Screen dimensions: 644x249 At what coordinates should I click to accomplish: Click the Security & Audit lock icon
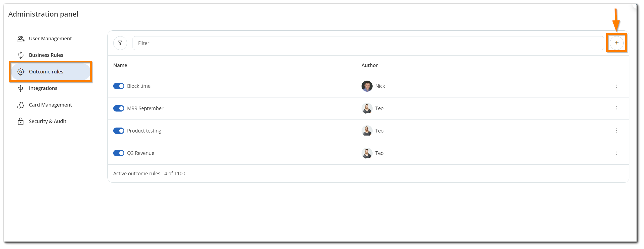pyautogui.click(x=21, y=121)
